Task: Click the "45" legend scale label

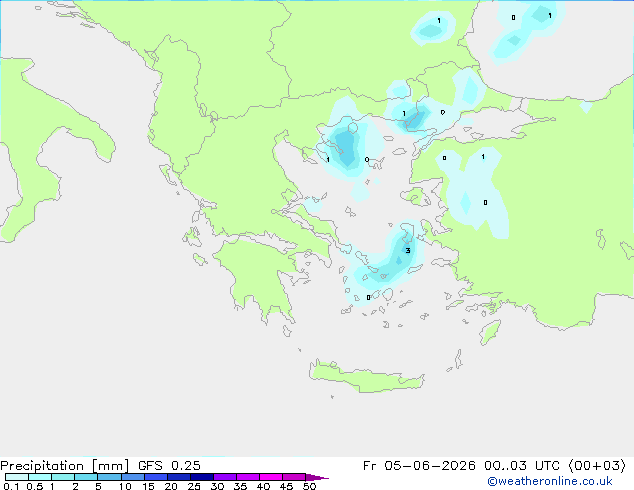Action: pos(286,486)
